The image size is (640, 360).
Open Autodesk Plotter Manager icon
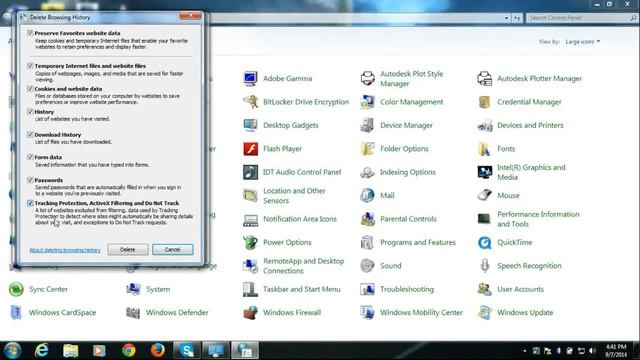pos(484,78)
